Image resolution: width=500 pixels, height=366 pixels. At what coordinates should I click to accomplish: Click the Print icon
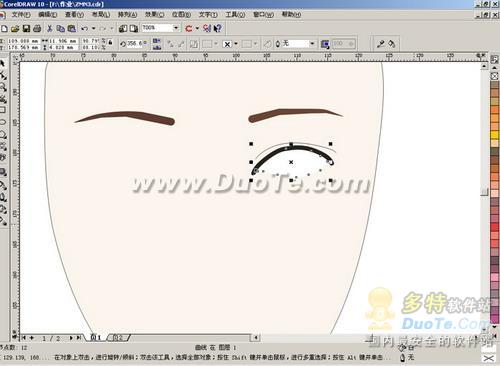(37, 29)
